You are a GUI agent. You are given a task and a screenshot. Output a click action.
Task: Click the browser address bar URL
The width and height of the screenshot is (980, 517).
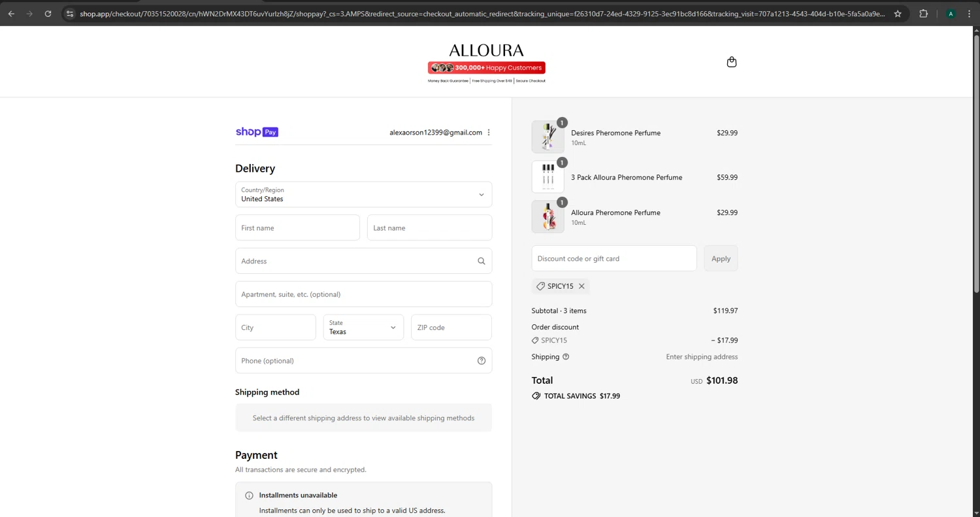coord(482,13)
